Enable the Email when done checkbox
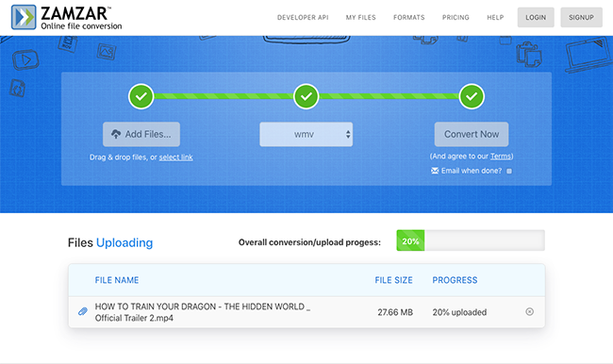This screenshot has width=613, height=364. click(509, 171)
